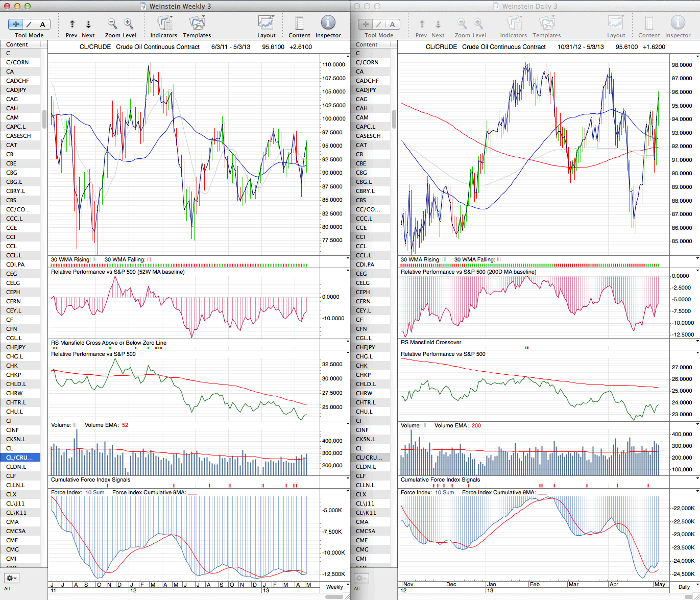Select the crosshair tool in Weekly window
This screenshot has height=600, width=700.
(16, 24)
